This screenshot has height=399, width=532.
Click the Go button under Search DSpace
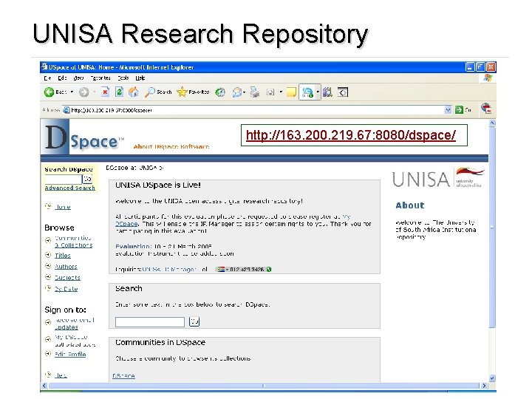click(87, 179)
